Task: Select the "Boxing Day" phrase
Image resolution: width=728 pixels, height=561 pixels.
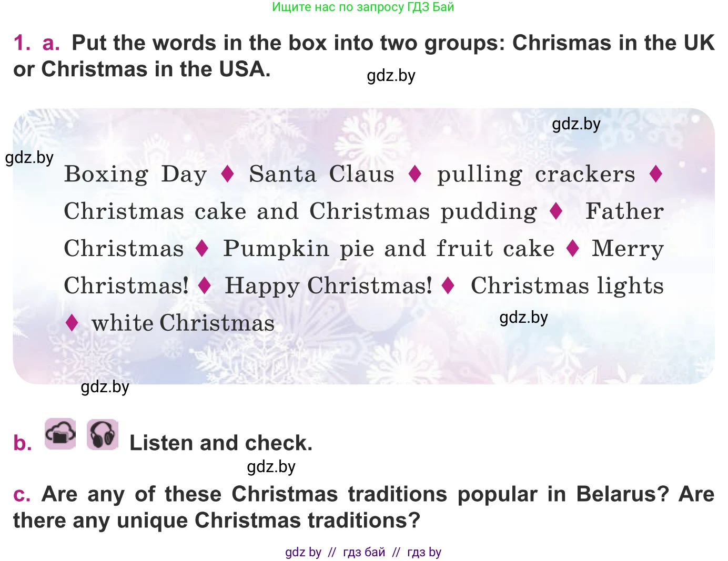Action: pos(135,174)
